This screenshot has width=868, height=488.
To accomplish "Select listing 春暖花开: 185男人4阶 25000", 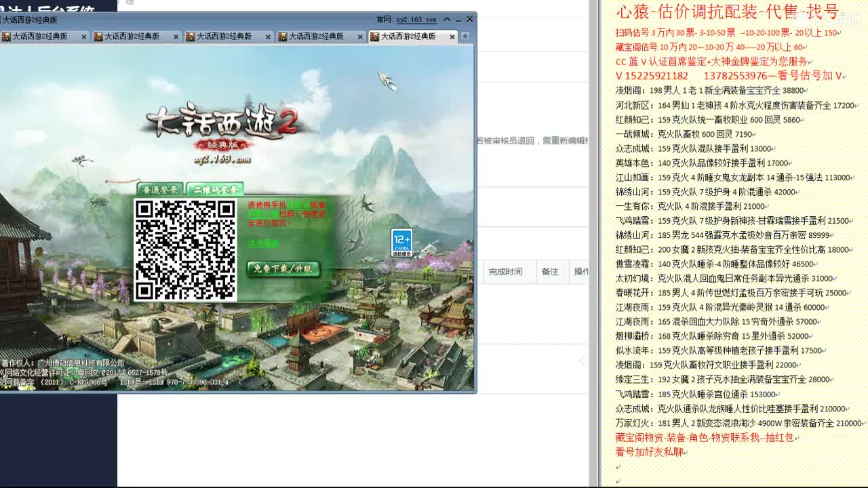I will pyautogui.click(x=732, y=293).
